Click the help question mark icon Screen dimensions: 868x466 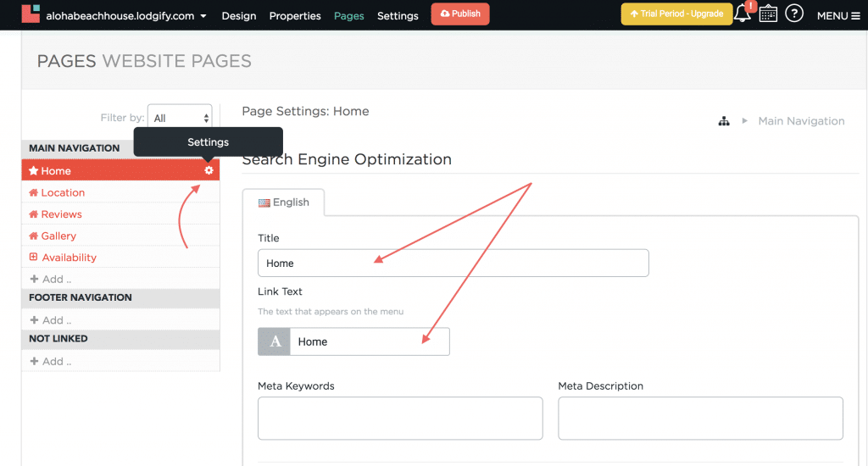coord(793,14)
